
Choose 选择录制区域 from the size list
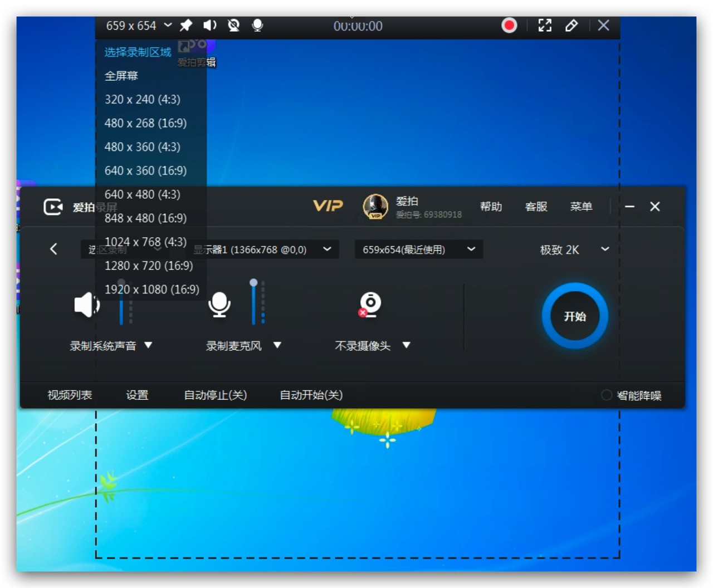tap(138, 52)
